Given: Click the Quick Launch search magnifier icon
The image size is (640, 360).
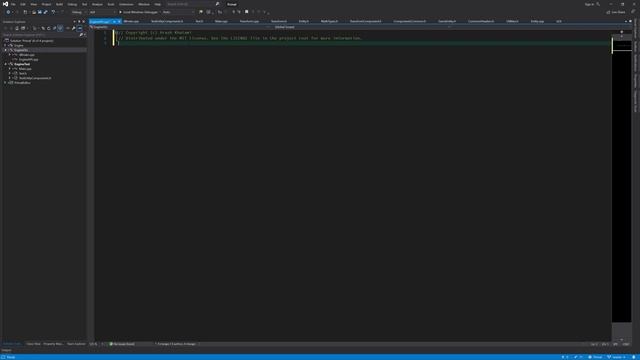Looking at the screenshot, I should (x=218, y=4).
